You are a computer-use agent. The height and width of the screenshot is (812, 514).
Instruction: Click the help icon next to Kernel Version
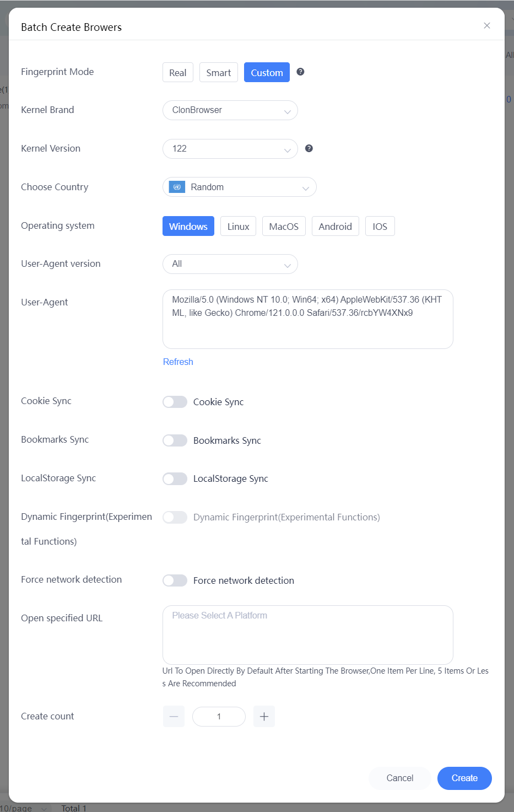(309, 148)
